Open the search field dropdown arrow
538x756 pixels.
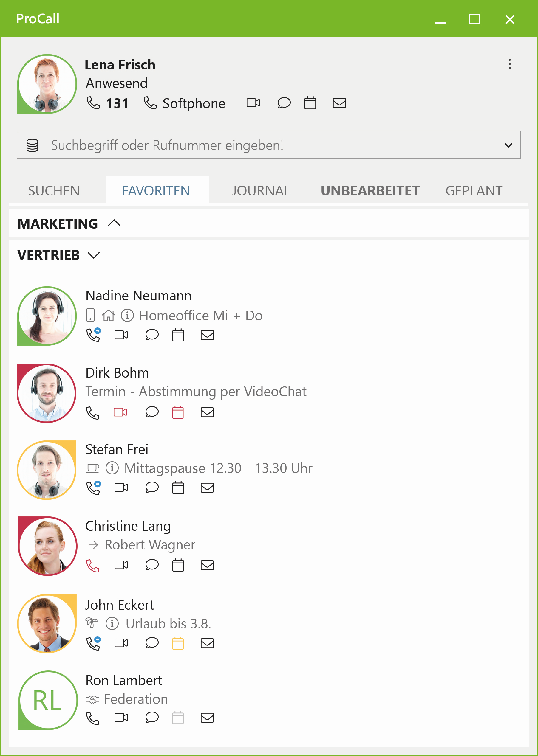pos(508,145)
